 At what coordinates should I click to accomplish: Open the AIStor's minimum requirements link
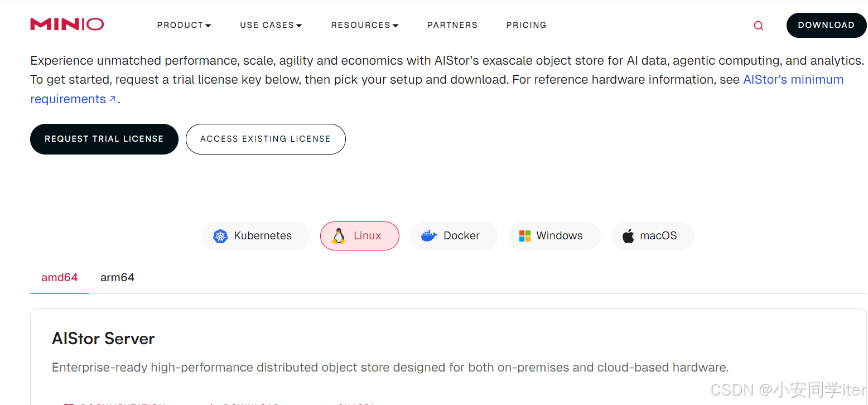(793, 80)
